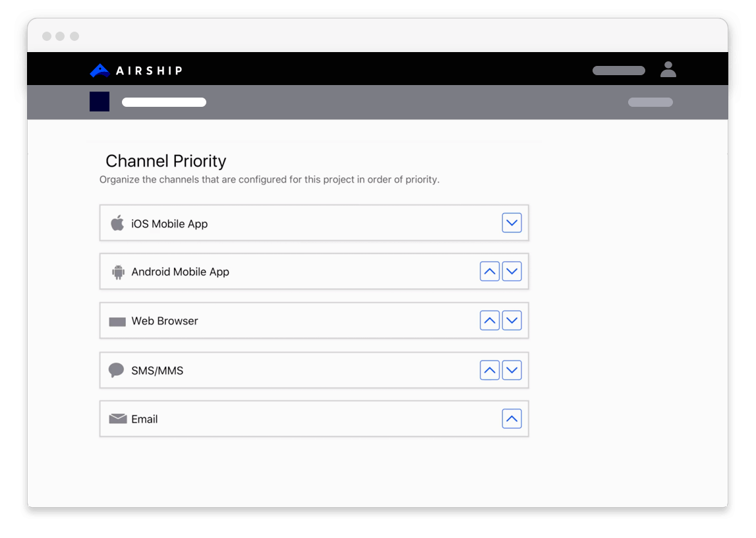Move Email up in priority
This screenshot has height=538, width=756.
point(512,419)
